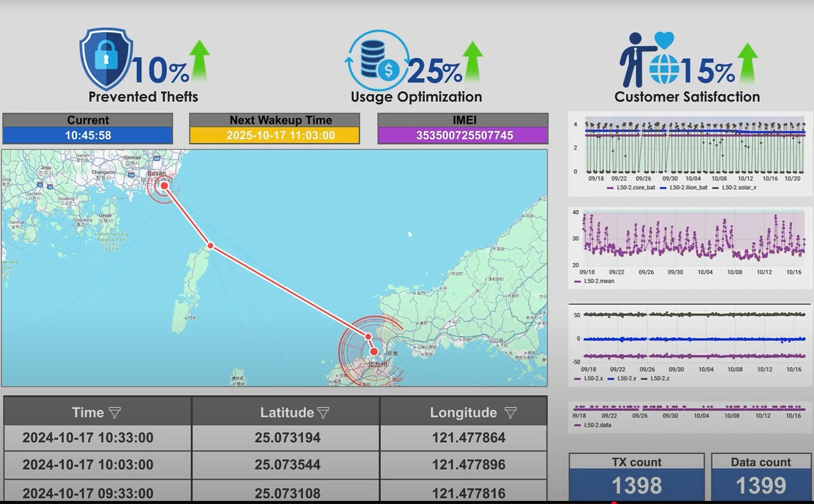This screenshot has height=504, width=814.
Task: Click the IMEI value 353500725507745
Action: point(464,136)
